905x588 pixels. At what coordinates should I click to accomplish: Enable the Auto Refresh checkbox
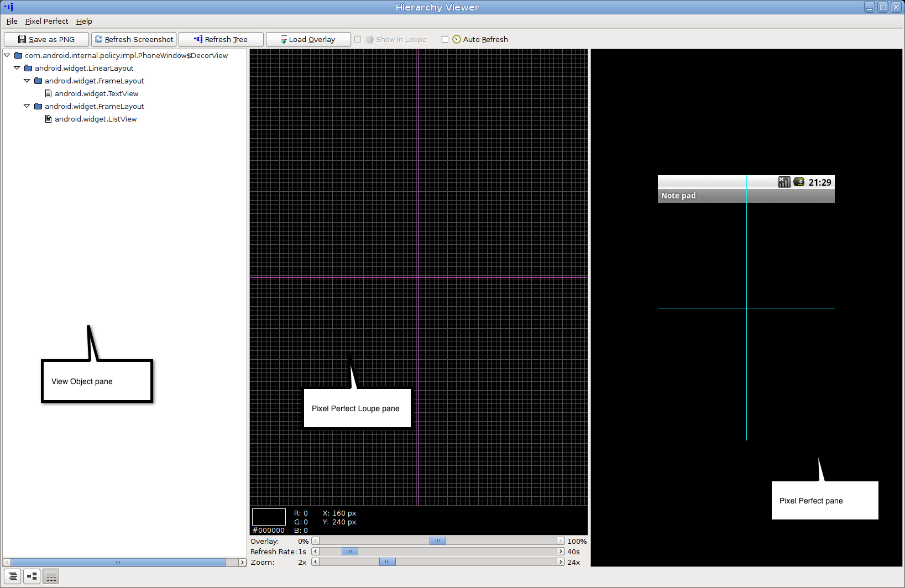click(x=445, y=39)
